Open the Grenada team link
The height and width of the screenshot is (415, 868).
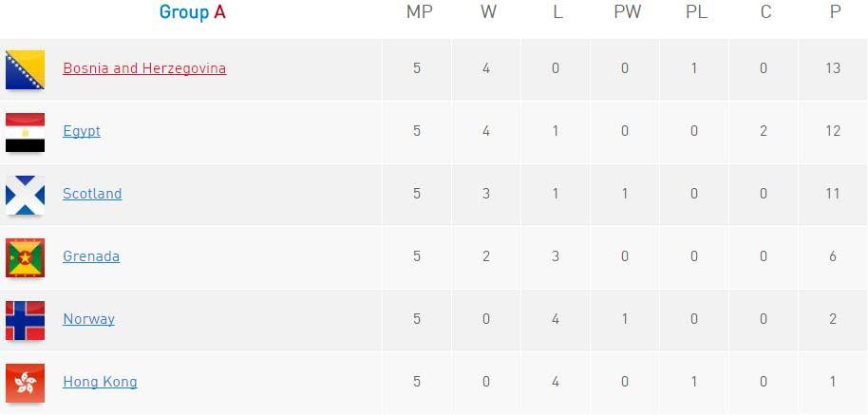coord(91,256)
